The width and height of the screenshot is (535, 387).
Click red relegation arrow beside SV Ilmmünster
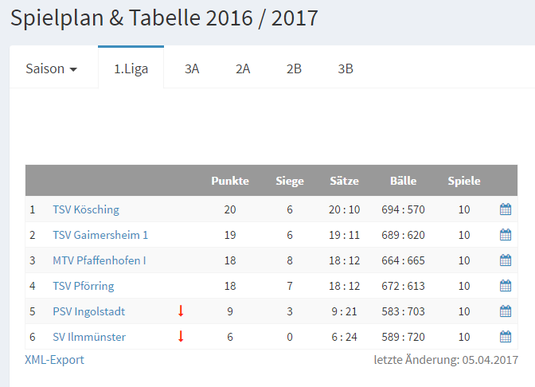181,336
